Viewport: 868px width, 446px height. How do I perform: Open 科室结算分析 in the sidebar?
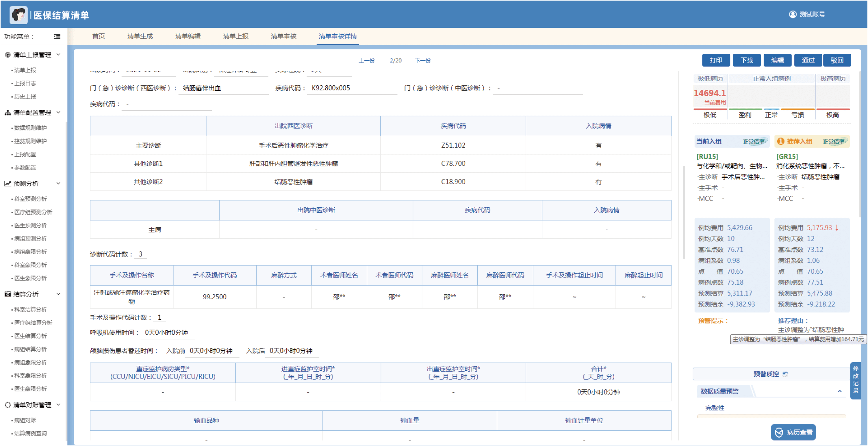pyautogui.click(x=30, y=310)
